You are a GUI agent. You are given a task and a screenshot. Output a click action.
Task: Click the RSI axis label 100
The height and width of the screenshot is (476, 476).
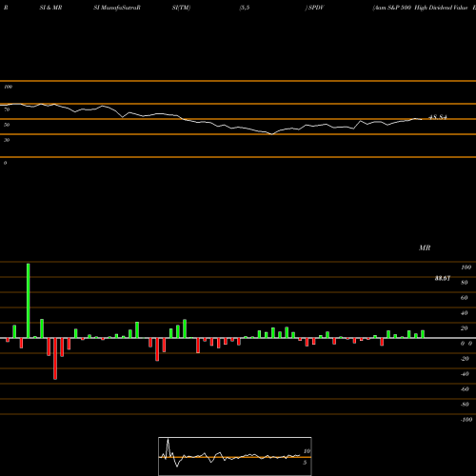8,87
